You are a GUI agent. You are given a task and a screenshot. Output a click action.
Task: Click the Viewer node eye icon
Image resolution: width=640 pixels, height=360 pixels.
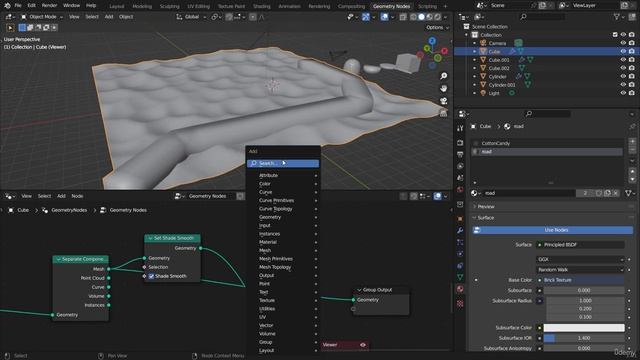click(363, 345)
